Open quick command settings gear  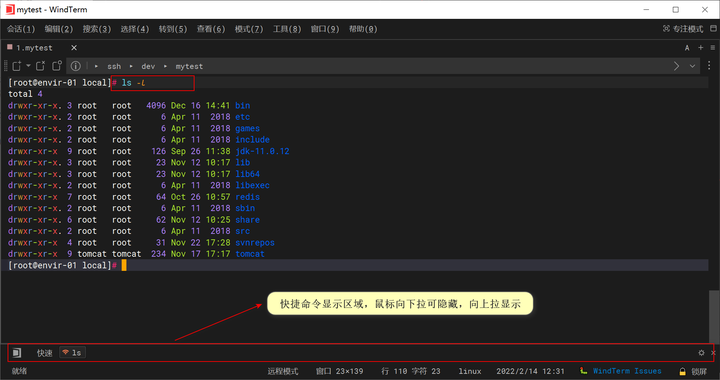click(x=701, y=352)
